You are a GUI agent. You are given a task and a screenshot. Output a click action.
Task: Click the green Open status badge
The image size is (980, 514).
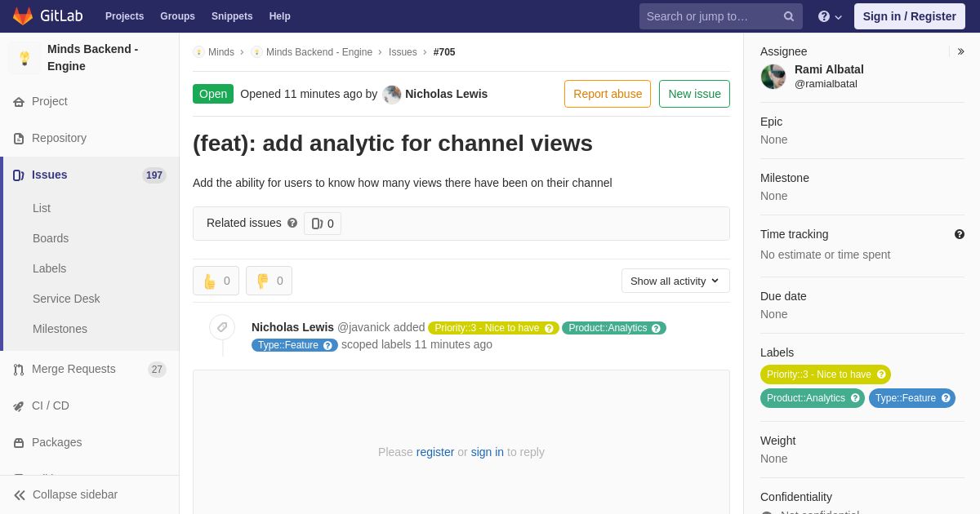[213, 94]
